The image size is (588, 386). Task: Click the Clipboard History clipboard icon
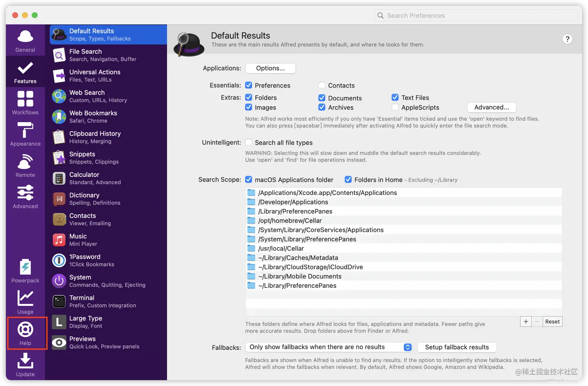59,137
